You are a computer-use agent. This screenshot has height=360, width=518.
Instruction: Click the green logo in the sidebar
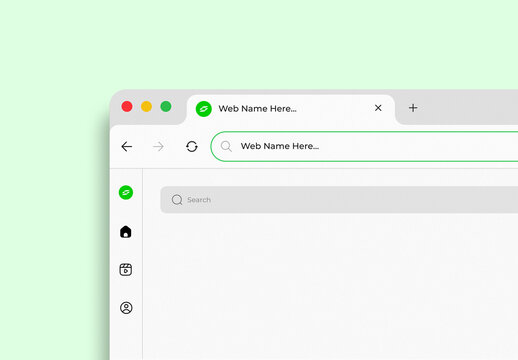point(126,192)
